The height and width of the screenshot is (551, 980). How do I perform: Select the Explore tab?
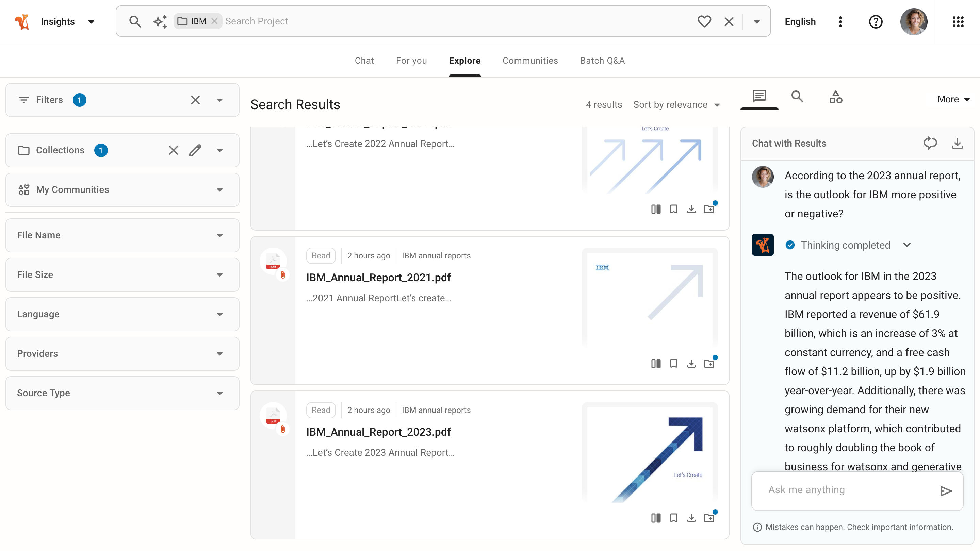(x=464, y=61)
